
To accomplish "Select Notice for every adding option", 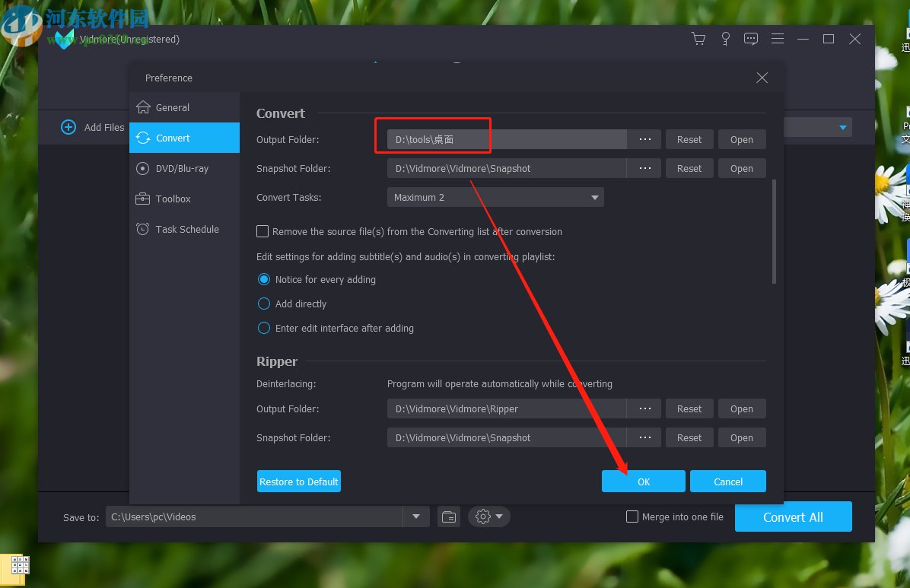I will point(264,279).
